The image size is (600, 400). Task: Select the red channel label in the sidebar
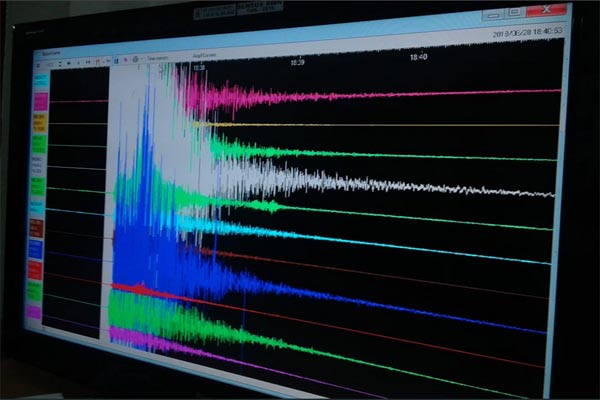tap(35, 270)
